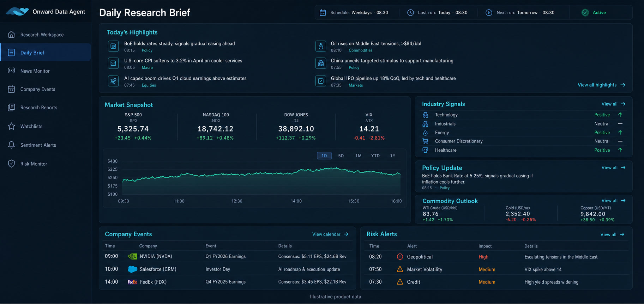Screen dimensions: 644x304
Task: Click the Geopolitical high alert icon
Action: [400, 257]
